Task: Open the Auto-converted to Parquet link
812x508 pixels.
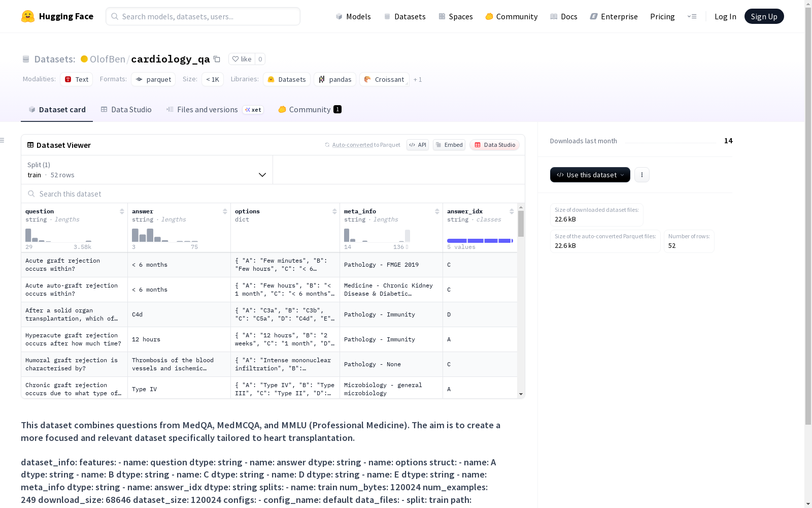Action: (362, 145)
